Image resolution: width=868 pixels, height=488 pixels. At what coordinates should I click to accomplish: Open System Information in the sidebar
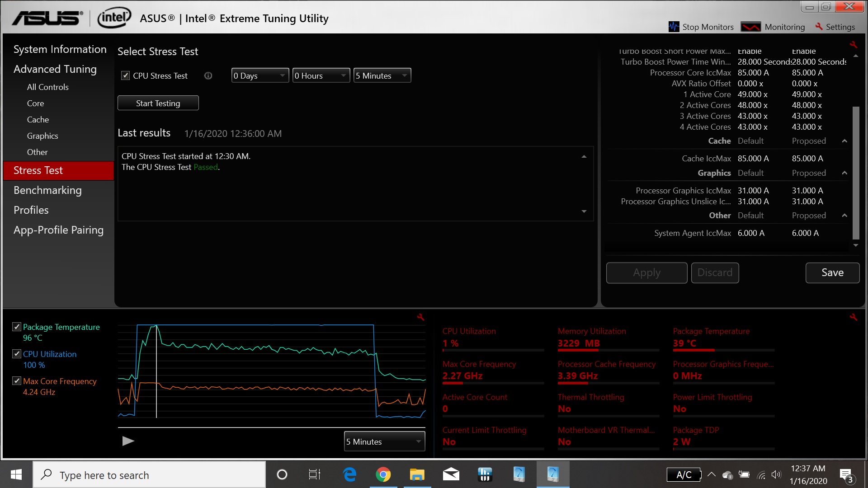point(60,49)
